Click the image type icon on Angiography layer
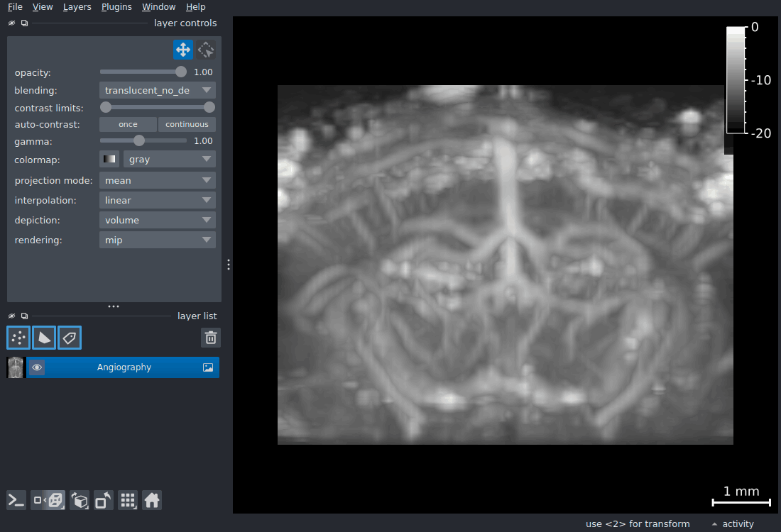 tap(208, 367)
